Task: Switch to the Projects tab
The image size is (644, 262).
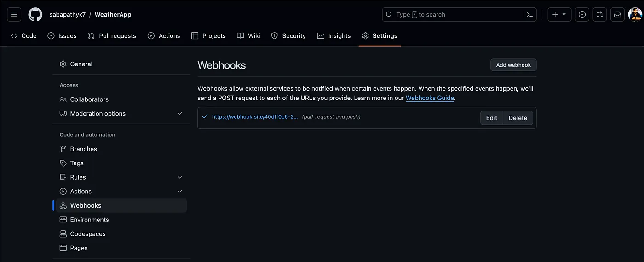Action: pos(208,35)
